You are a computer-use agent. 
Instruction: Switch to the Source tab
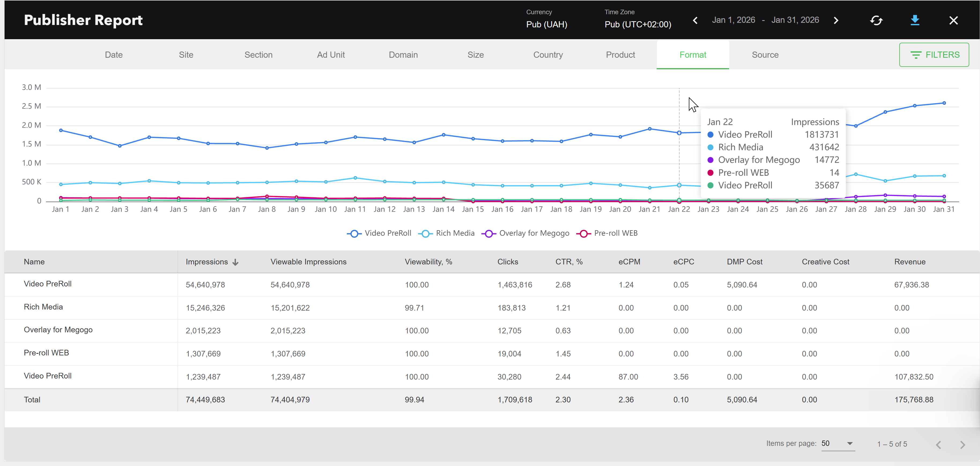click(x=765, y=55)
